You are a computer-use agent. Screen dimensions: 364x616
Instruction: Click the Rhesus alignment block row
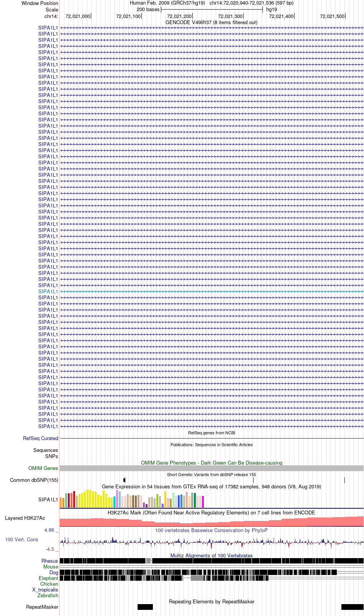click(212, 561)
